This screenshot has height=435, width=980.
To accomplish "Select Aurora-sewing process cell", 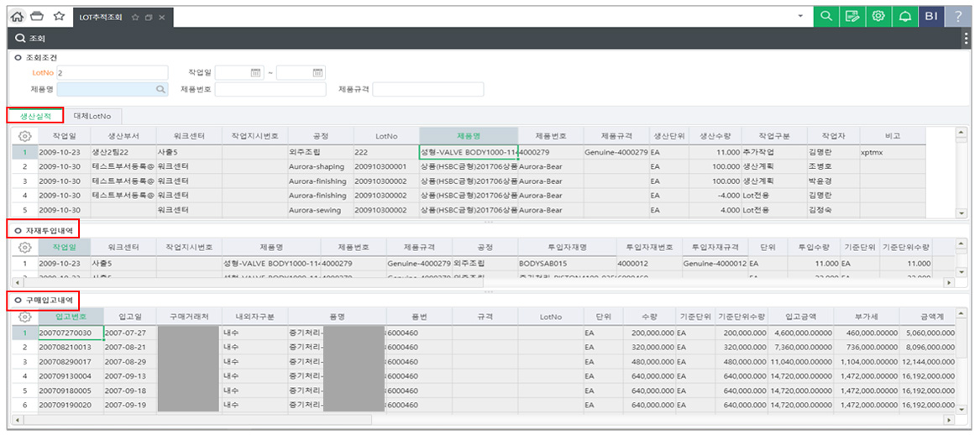I will click(320, 210).
